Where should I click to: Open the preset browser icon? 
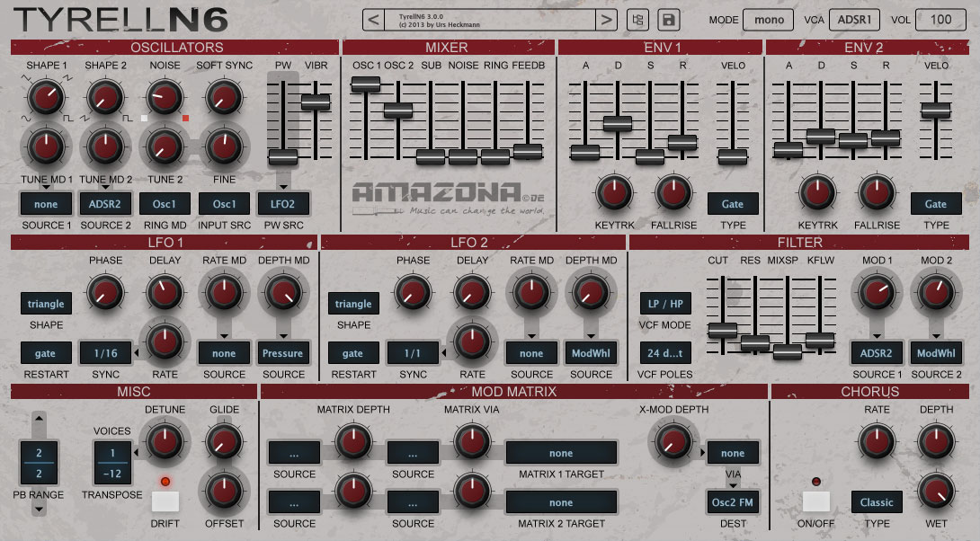click(637, 20)
